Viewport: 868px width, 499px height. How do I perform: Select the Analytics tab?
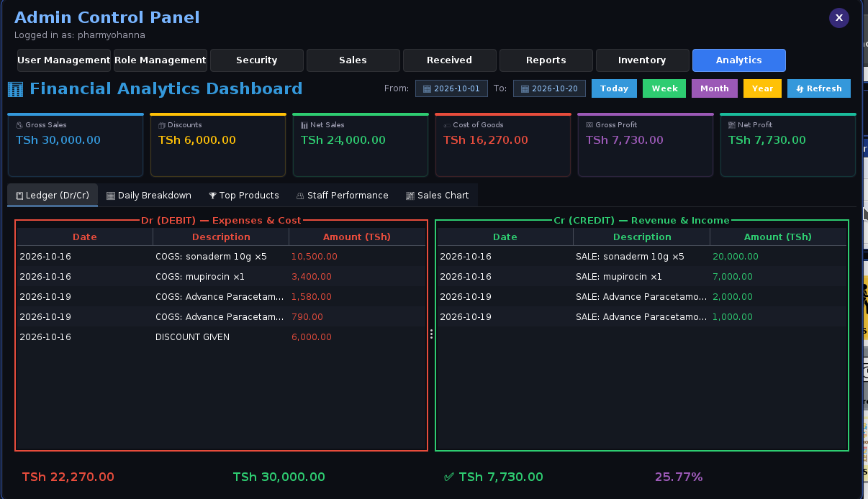pyautogui.click(x=739, y=60)
